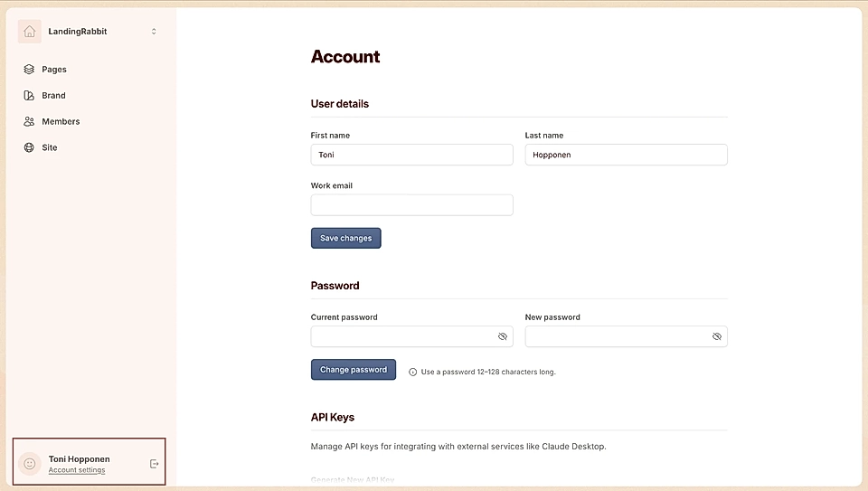Open the Pages section

click(54, 70)
